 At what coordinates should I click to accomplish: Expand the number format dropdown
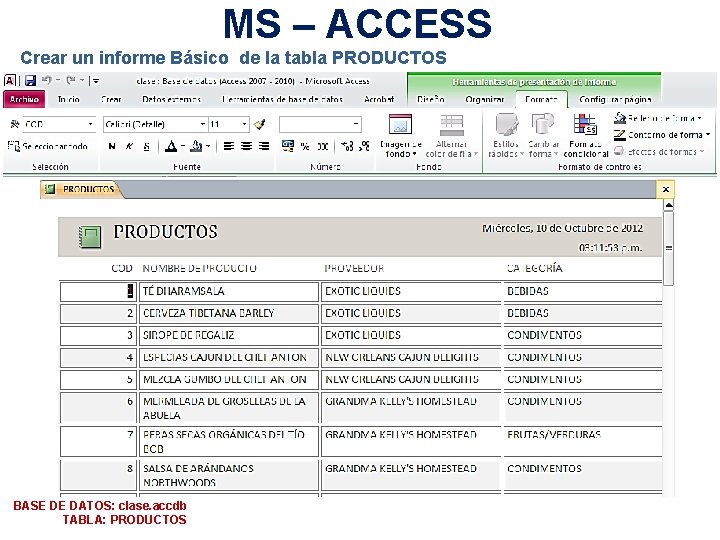(356, 124)
